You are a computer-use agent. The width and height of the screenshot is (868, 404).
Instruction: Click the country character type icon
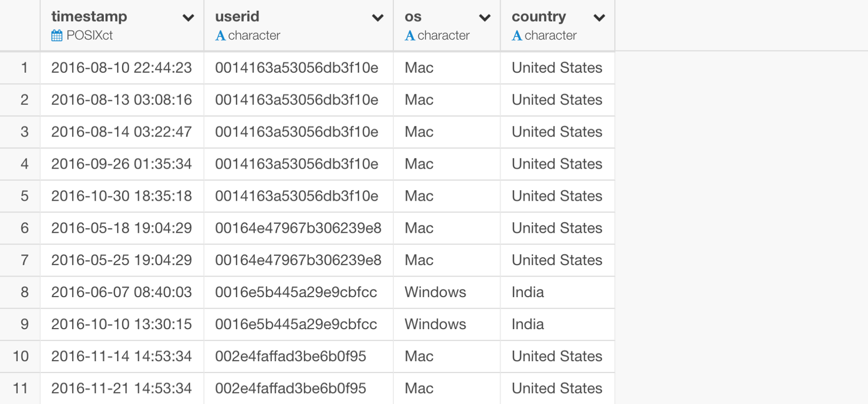[517, 36]
